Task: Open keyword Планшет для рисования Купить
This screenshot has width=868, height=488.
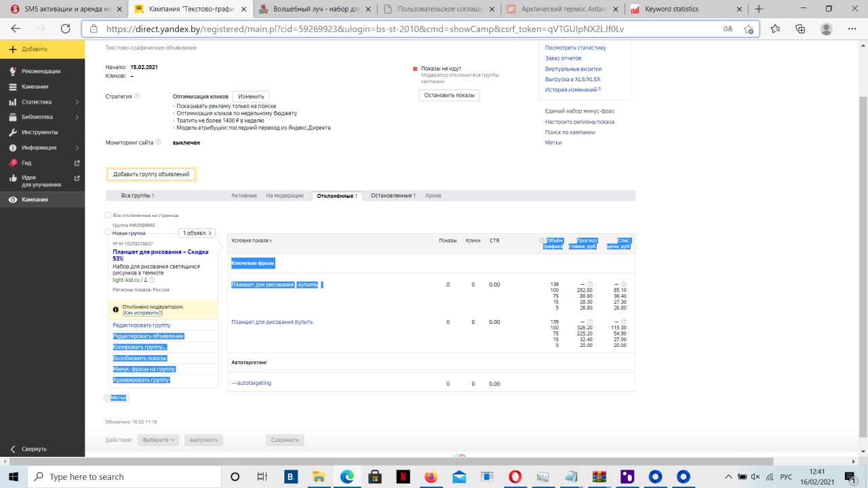Action: click(x=272, y=322)
